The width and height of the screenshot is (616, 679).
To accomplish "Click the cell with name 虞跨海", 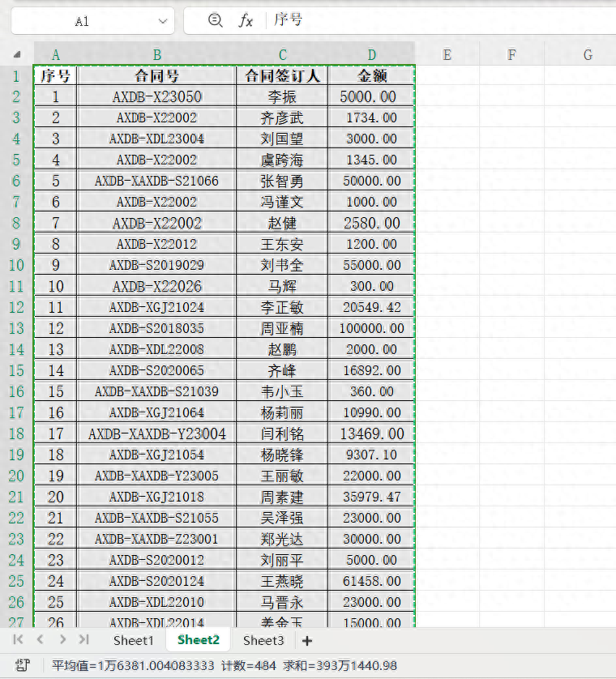I will tap(282, 160).
